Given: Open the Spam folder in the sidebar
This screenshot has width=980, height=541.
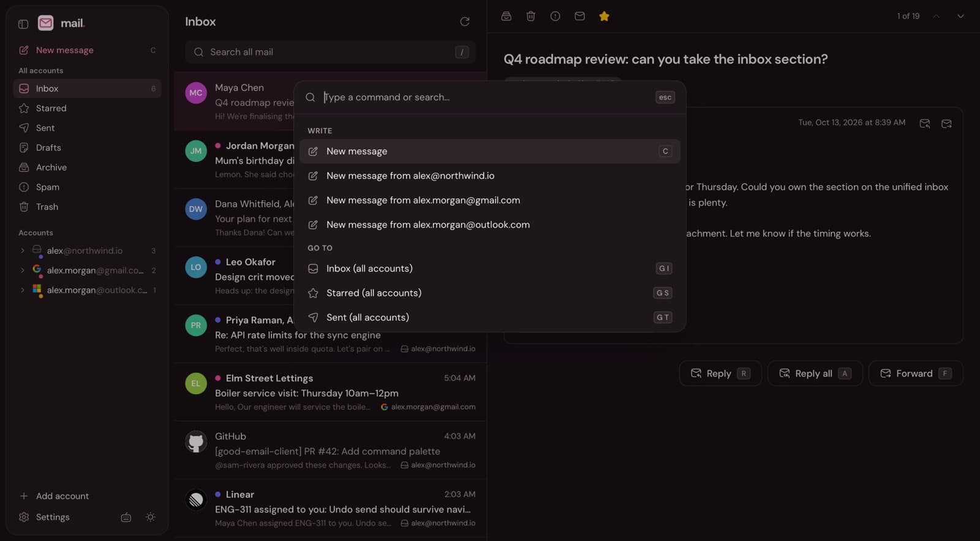Looking at the screenshot, I should [86, 187].
